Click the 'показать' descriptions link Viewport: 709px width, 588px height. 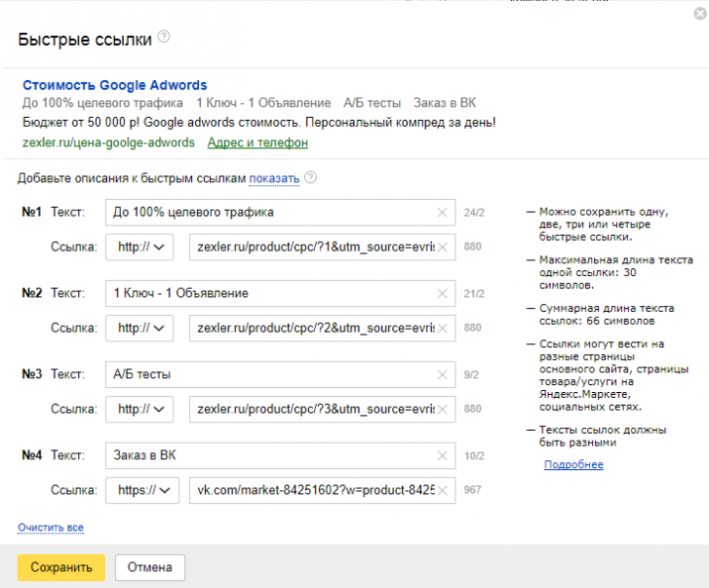coord(274,178)
